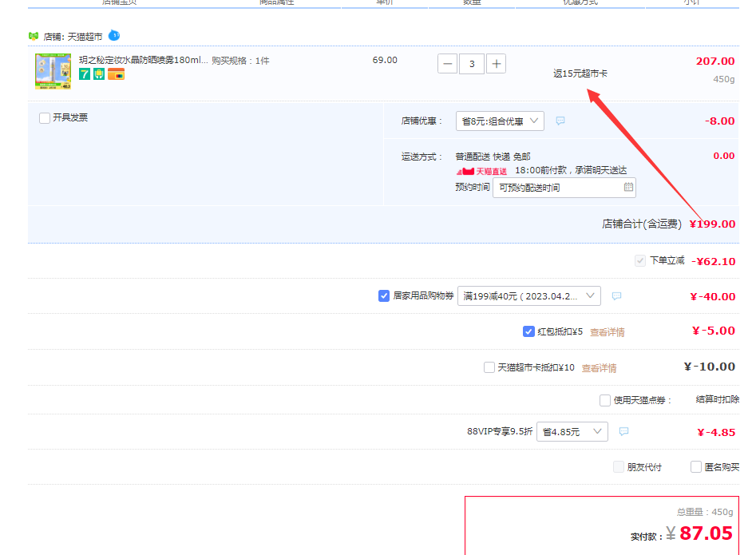
Task: Expand the 满199减40元 coupon dropdown
Action: 529,296
